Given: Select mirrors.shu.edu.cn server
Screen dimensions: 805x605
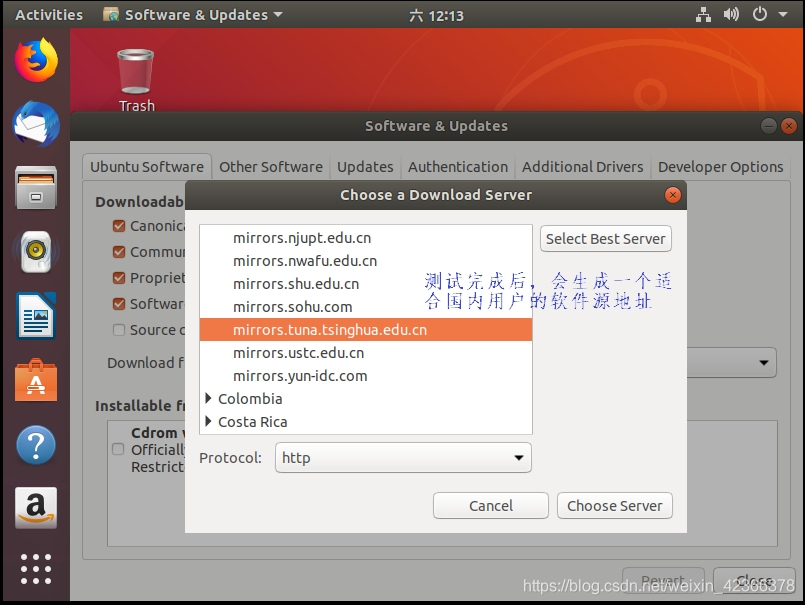Looking at the screenshot, I should [366, 284].
